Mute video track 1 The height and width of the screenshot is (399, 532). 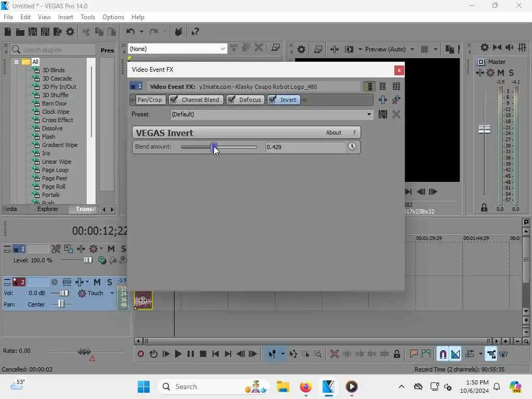pos(111,249)
